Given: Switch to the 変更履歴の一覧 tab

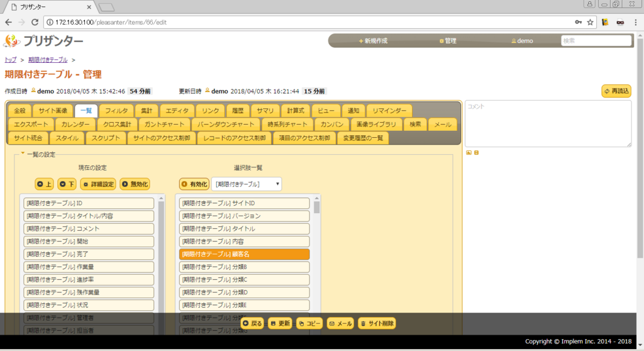Looking at the screenshot, I should pyautogui.click(x=363, y=138).
